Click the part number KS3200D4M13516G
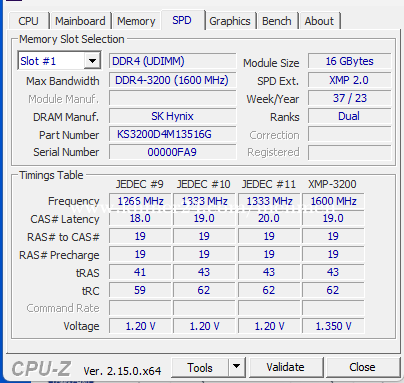Image resolution: width=404 pixels, height=383 pixels. point(172,134)
